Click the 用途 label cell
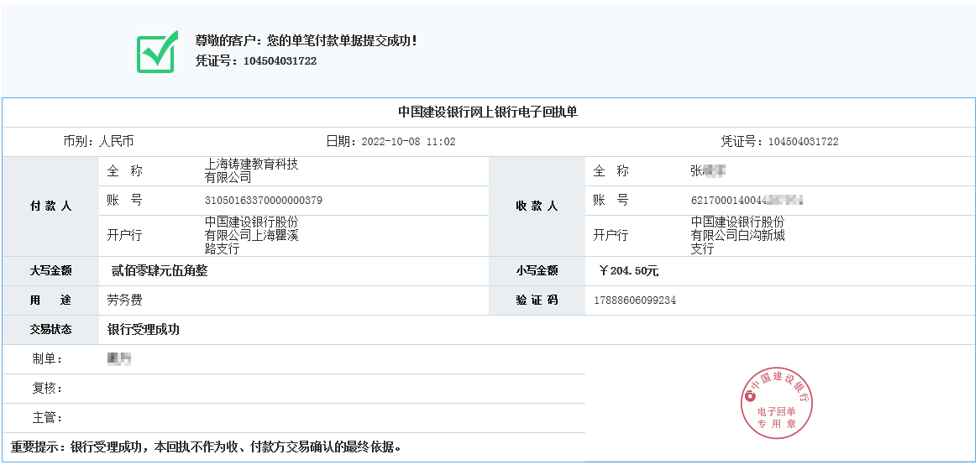Viewport: 980px width, 465px height. pos(50,300)
